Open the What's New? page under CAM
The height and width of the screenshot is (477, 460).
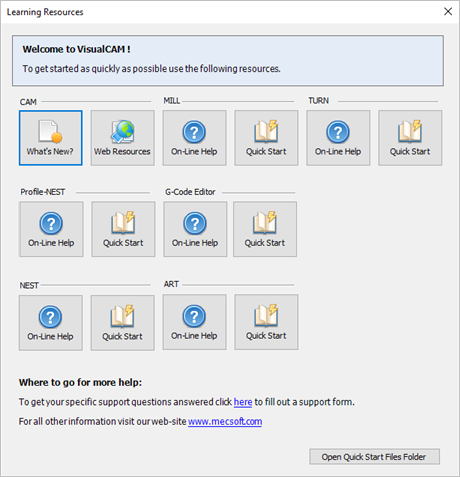point(51,138)
